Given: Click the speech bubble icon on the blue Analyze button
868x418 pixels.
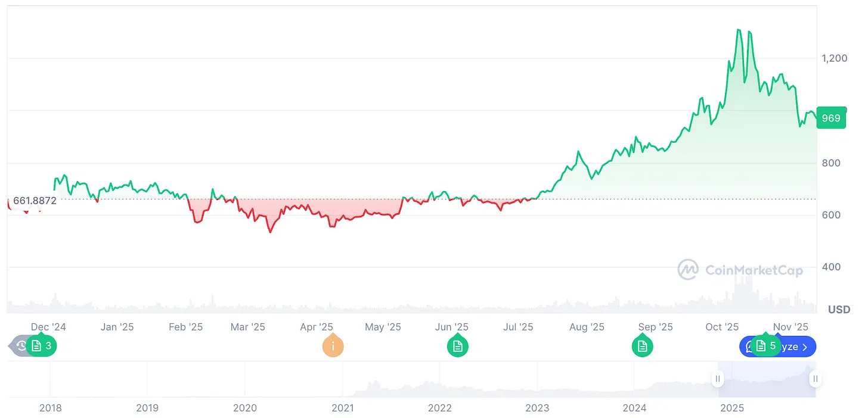Looking at the screenshot, I should (749, 346).
